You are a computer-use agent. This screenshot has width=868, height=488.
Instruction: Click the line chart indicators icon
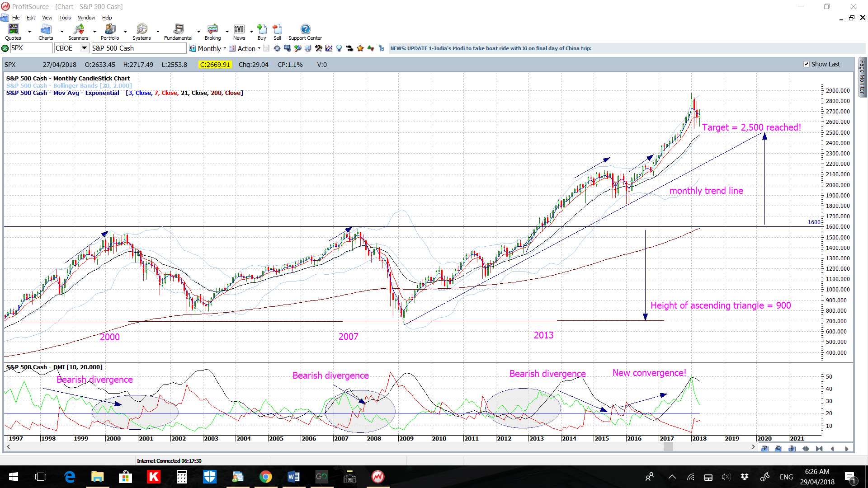point(329,48)
